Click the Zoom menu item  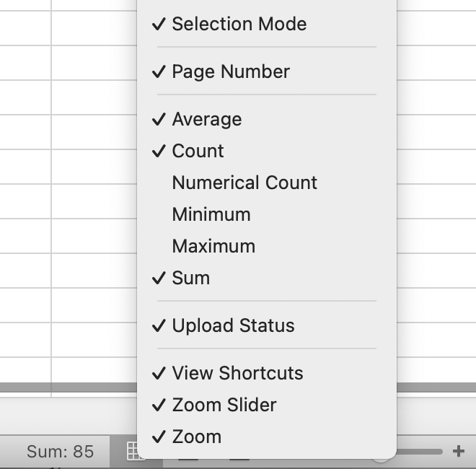click(x=196, y=437)
